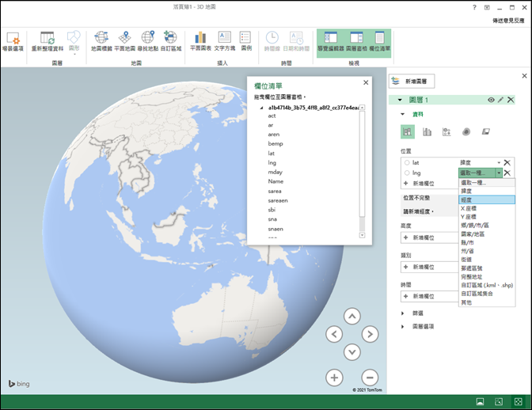Click 重新整理資料 (Refresh Data) icon
The height and width of the screenshot is (410, 532).
pyautogui.click(x=47, y=41)
